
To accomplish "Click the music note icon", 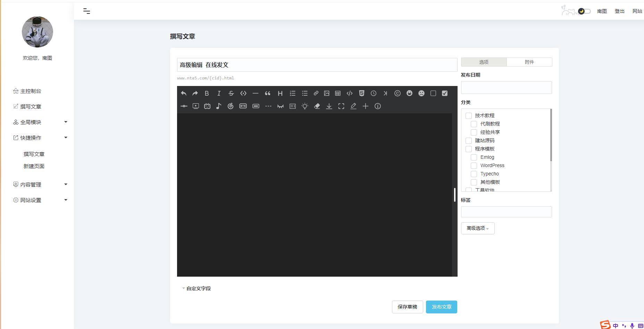I will [x=218, y=106].
